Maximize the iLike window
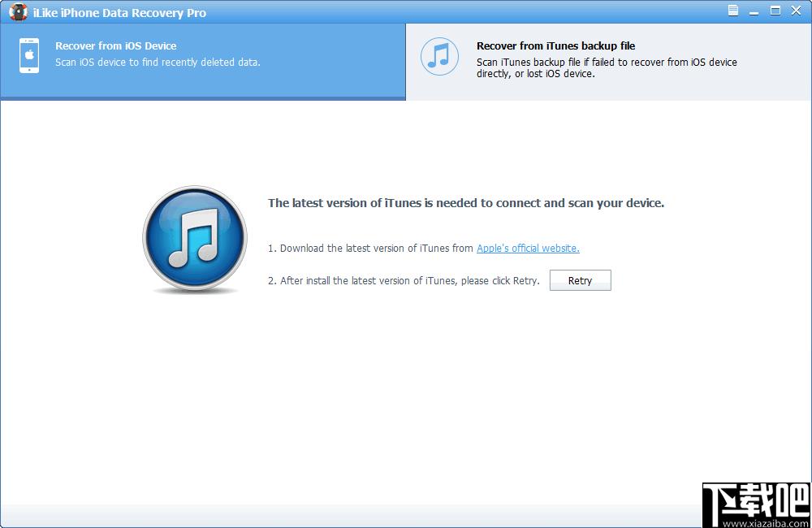Image resolution: width=812 pixels, height=528 pixels. 775,11
